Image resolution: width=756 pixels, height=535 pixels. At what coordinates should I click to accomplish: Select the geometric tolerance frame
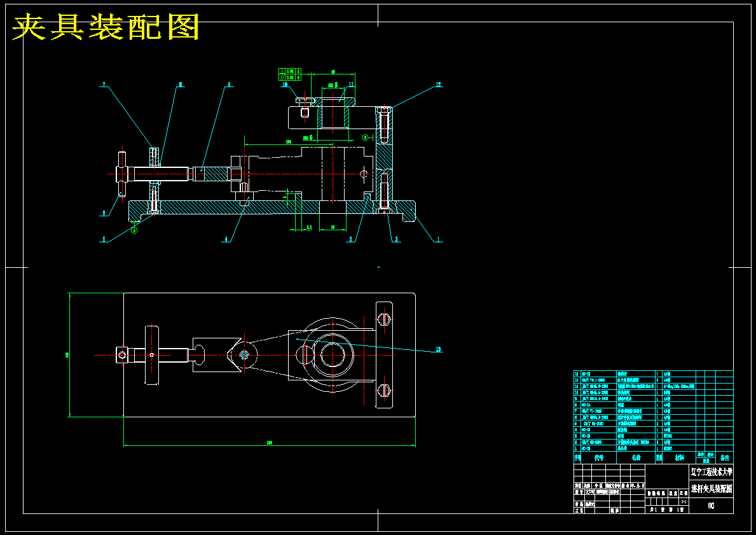290,74
